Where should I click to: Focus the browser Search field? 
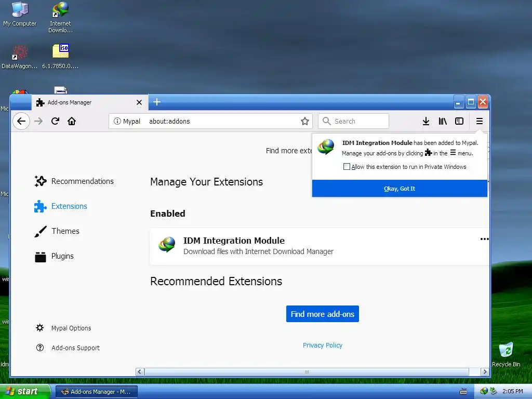[353, 121]
